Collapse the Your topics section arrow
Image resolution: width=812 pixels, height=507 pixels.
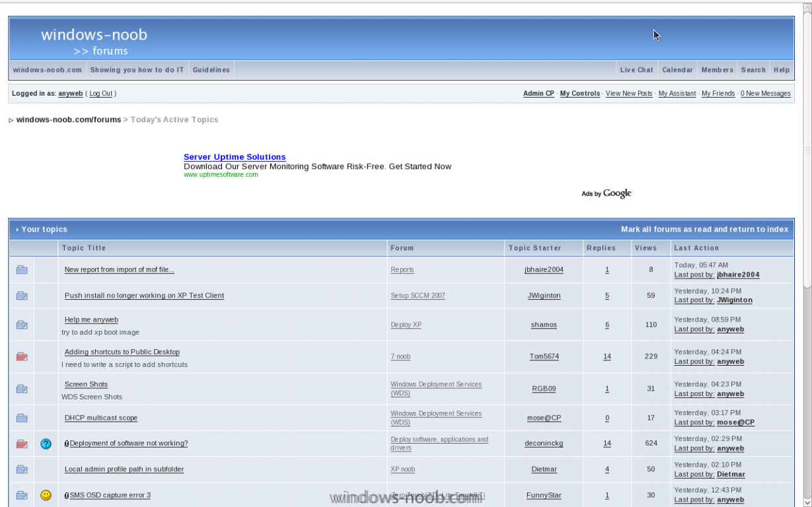click(17, 230)
